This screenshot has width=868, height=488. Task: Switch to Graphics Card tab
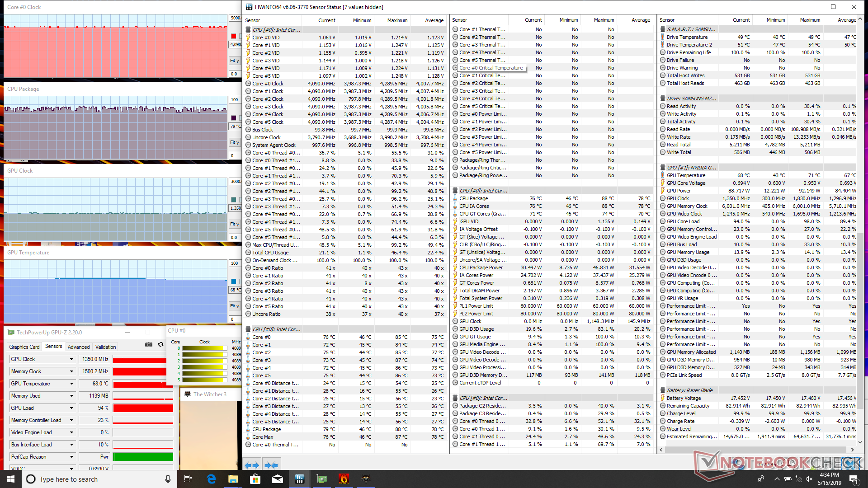point(24,347)
